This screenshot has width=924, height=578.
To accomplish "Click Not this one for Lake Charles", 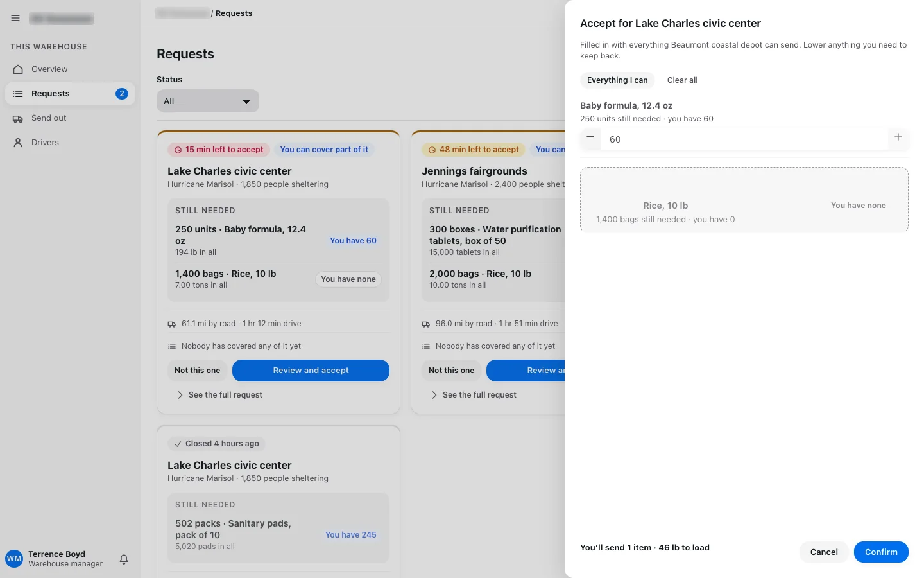I will point(198,371).
